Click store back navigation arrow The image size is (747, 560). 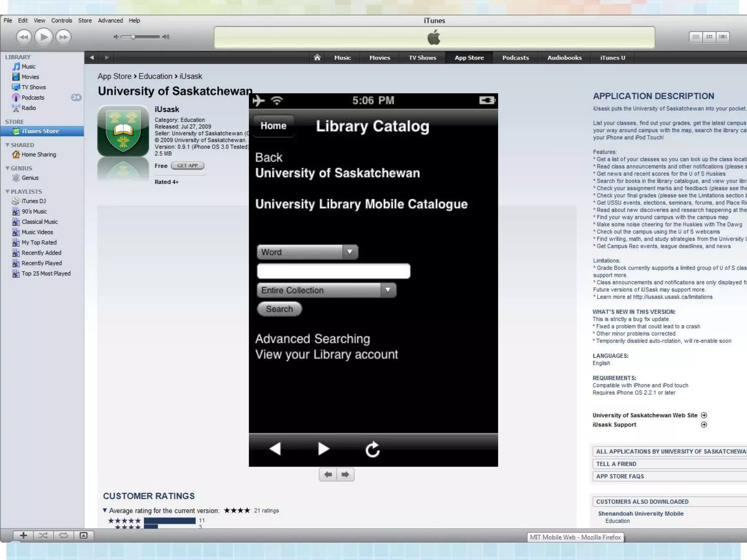(92, 58)
